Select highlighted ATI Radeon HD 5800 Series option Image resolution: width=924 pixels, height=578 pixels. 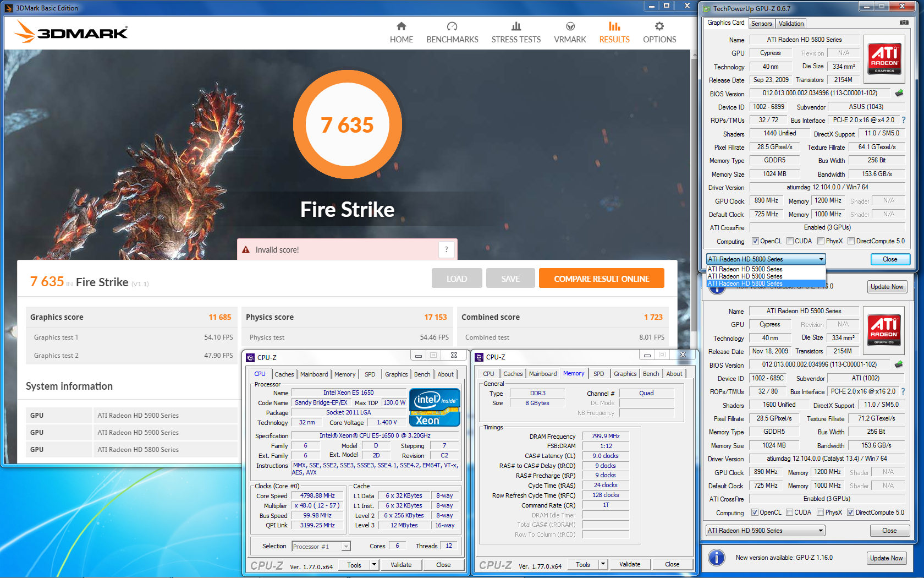click(766, 283)
